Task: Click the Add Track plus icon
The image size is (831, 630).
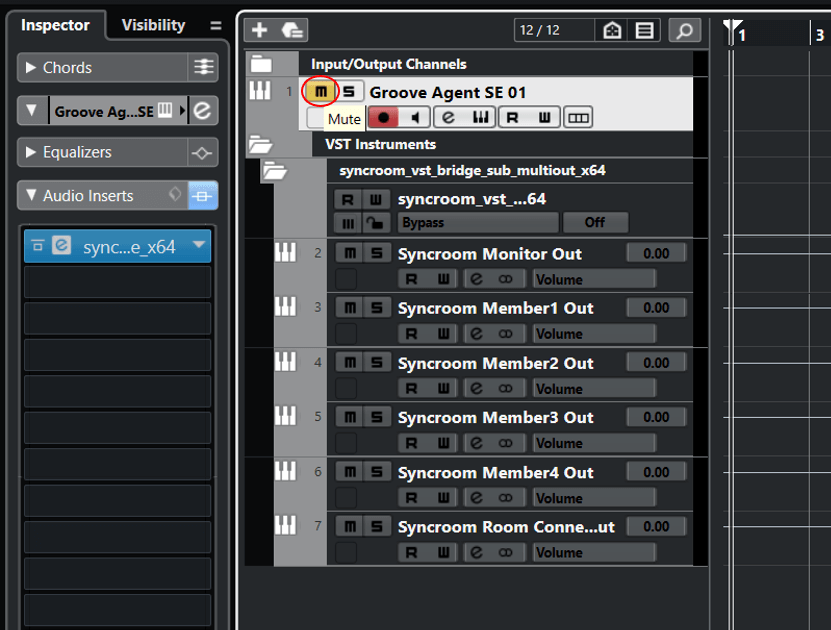Action: point(259,31)
